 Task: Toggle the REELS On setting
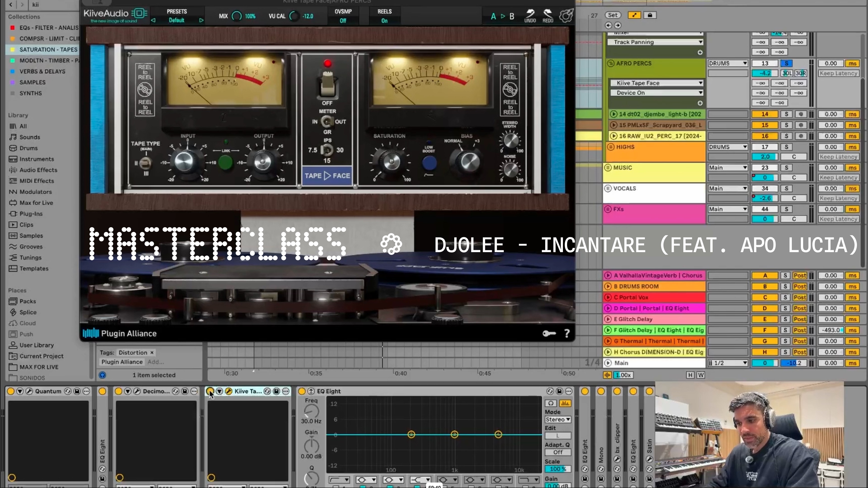pos(384,21)
